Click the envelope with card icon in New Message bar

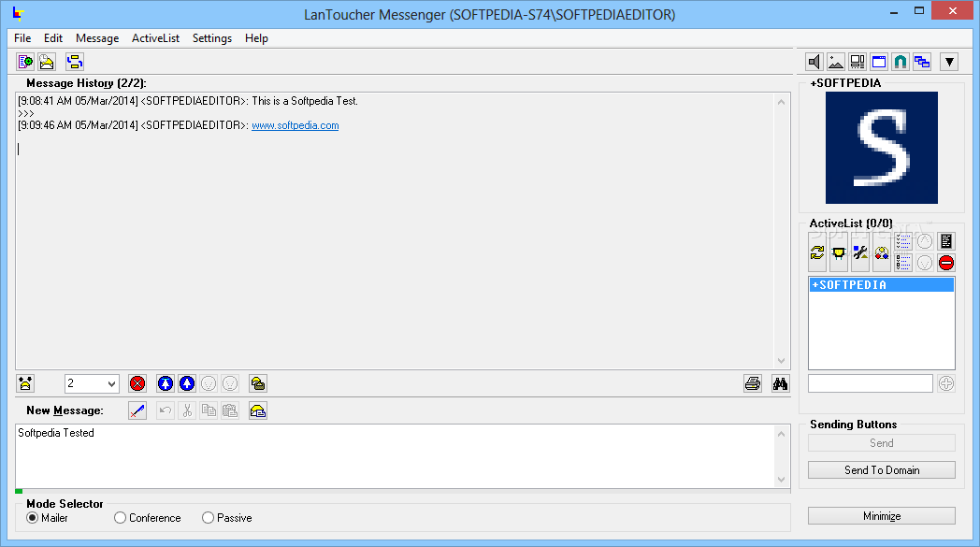pyautogui.click(x=258, y=410)
